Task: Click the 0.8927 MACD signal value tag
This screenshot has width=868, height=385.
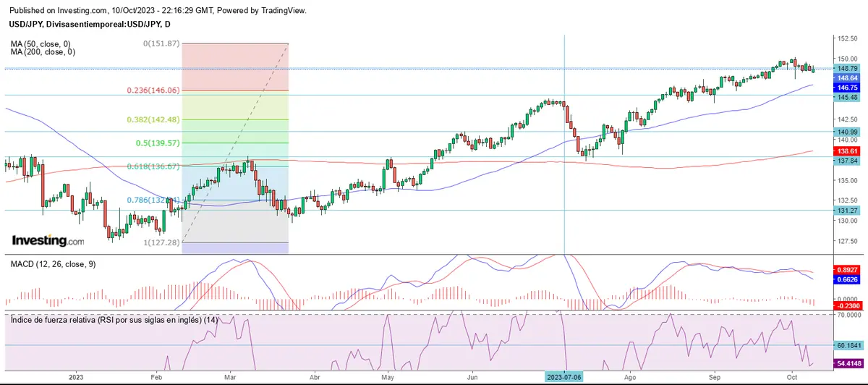Action: click(846, 269)
